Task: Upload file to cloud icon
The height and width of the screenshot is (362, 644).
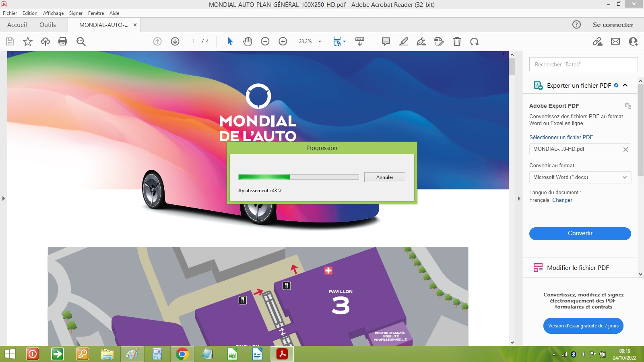Action: [x=45, y=41]
